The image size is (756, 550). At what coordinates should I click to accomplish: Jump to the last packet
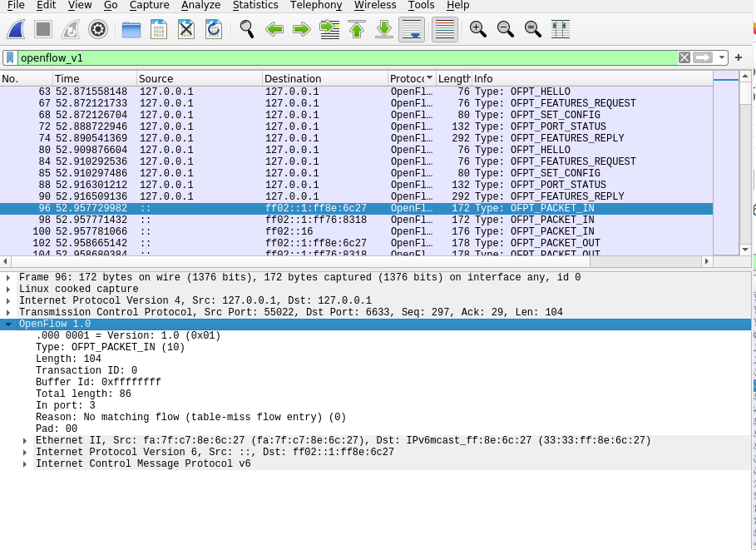[384, 29]
